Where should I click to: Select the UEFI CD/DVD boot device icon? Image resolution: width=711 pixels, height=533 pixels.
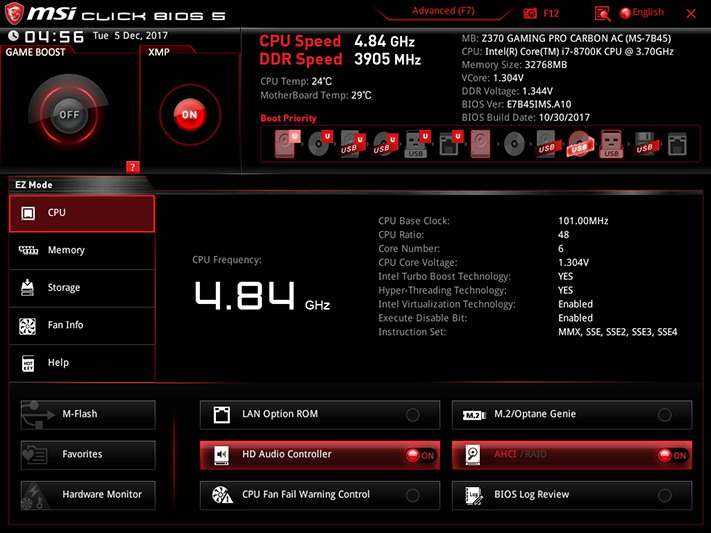pos(320,144)
